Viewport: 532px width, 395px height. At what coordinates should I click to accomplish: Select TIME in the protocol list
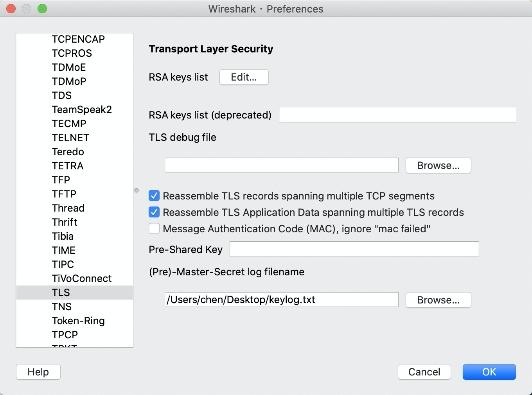[74, 250]
